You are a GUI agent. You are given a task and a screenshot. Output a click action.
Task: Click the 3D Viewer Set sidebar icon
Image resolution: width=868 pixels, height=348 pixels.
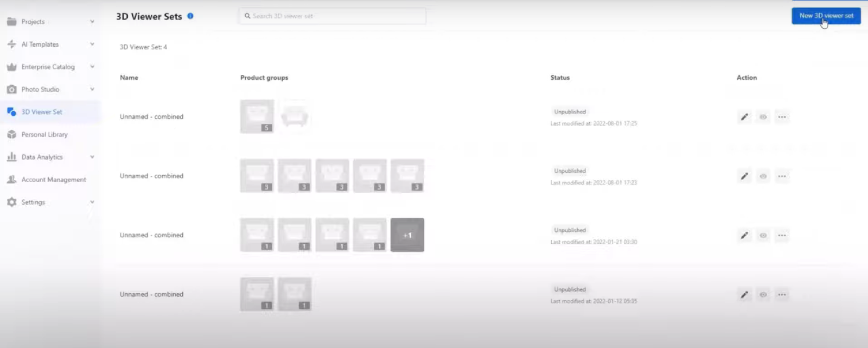pos(11,112)
